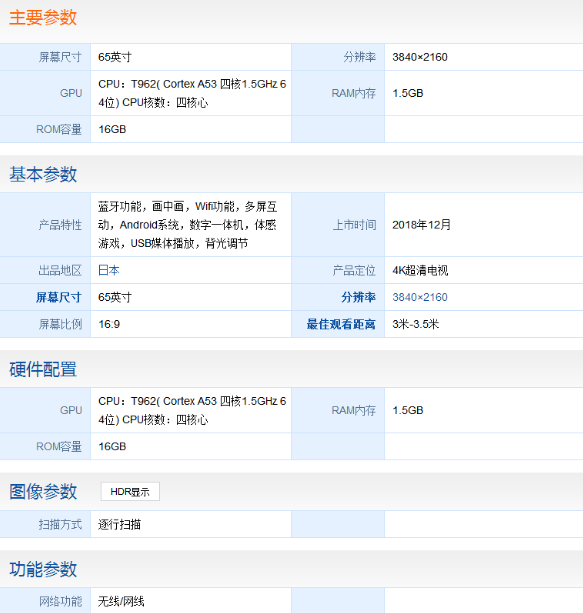Click the bold 屏幕尺寸 label
The width and height of the screenshot is (583, 613).
(59, 297)
